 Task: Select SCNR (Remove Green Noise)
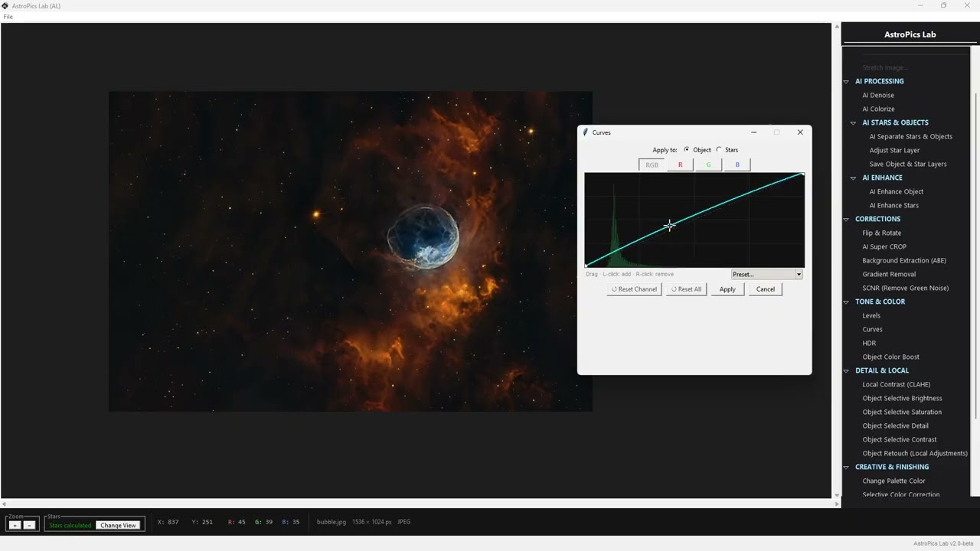(x=905, y=288)
